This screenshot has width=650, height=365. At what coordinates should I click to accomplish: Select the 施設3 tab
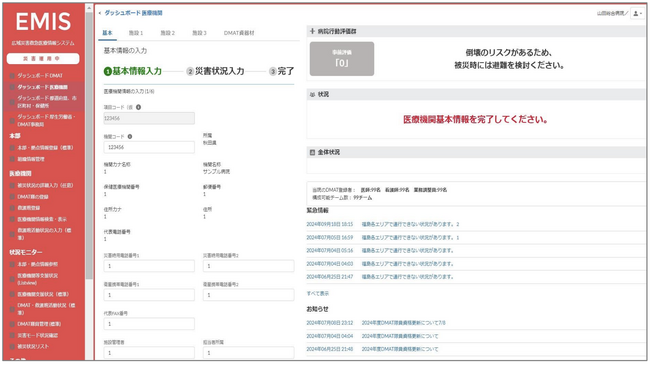tap(199, 33)
